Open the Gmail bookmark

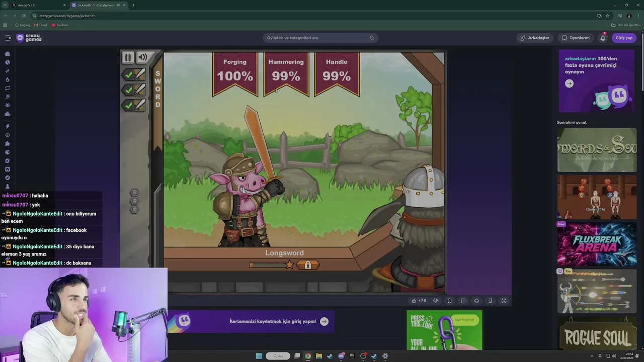[x=41, y=25]
